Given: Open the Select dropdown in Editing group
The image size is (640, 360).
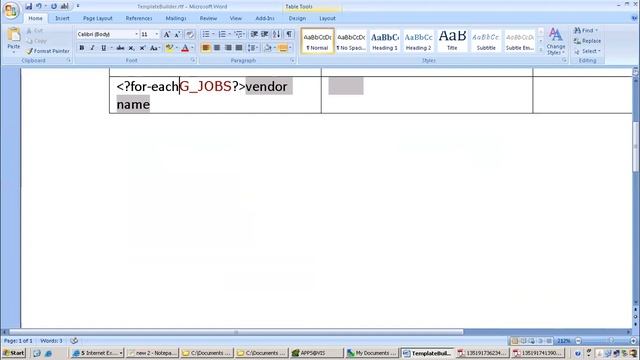Looking at the screenshot, I should [x=587, y=51].
